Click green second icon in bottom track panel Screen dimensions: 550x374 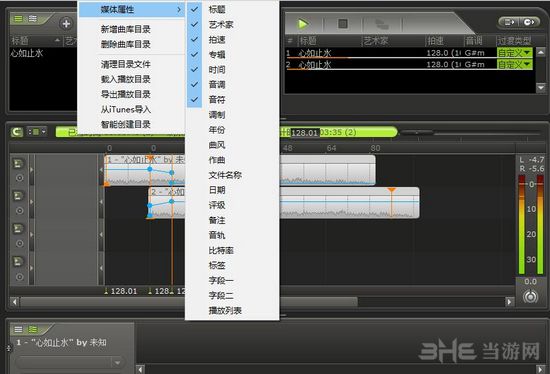coord(33,329)
